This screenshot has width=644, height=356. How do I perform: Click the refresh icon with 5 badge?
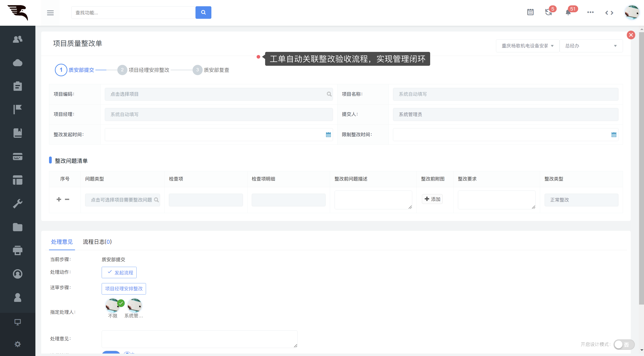(548, 12)
